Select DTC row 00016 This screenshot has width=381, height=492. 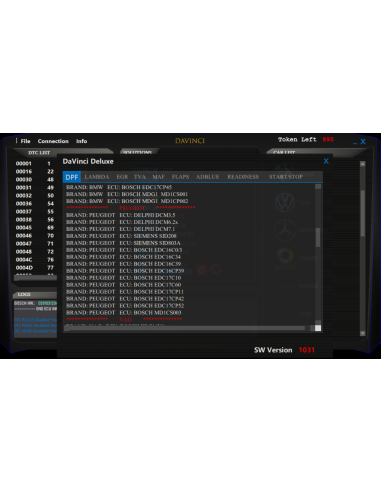tap(35, 172)
